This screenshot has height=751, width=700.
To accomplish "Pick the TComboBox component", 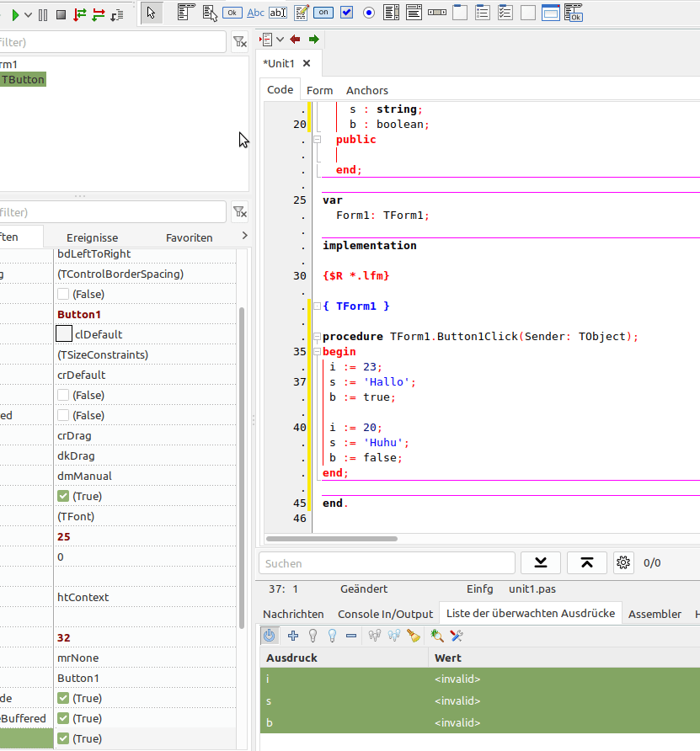I will [414, 13].
